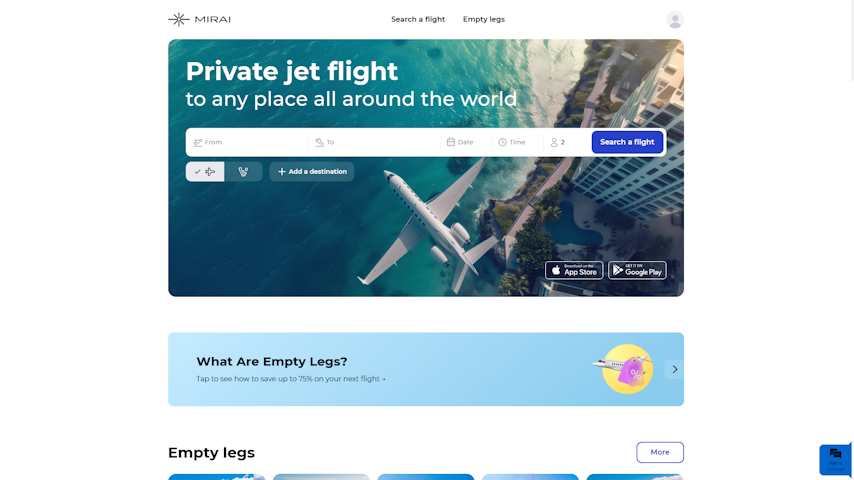Screen dimensions: 854x480
Task: Go to the Search a flight menu
Action: click(418, 19)
